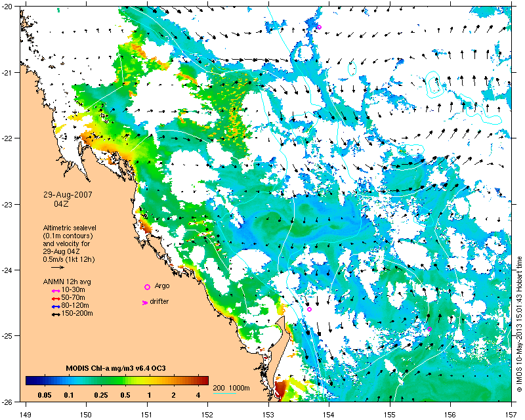Screen dimensions: 525x420
Task: Click the '153' longitude axis label
Action: coord(268,414)
